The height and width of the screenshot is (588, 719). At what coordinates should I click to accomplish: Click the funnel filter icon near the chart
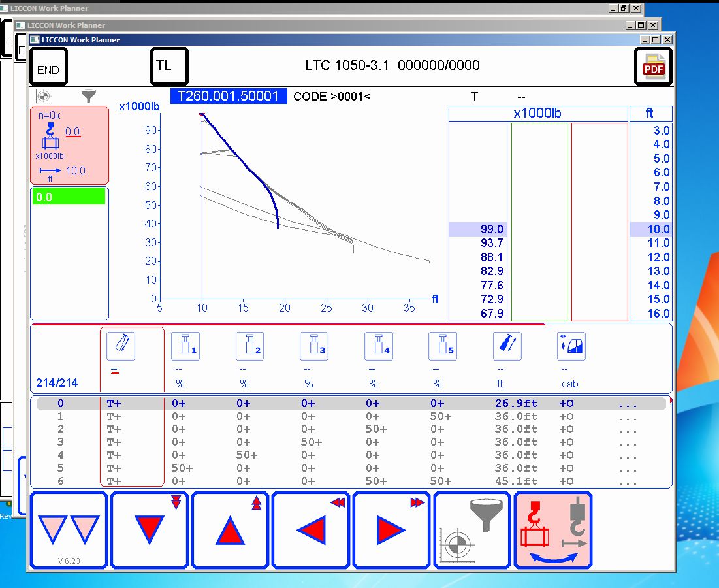click(88, 97)
